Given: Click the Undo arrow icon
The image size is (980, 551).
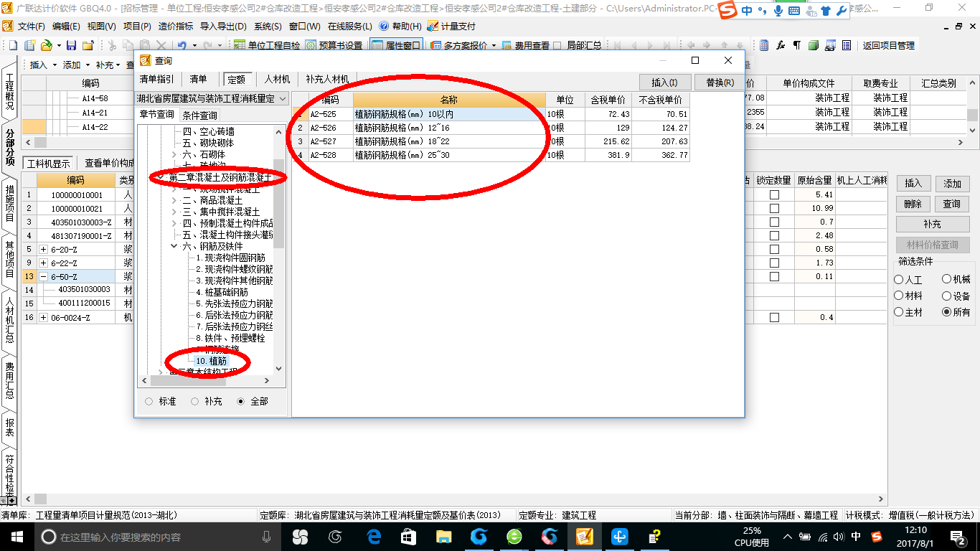Looking at the screenshot, I should click(x=182, y=45).
